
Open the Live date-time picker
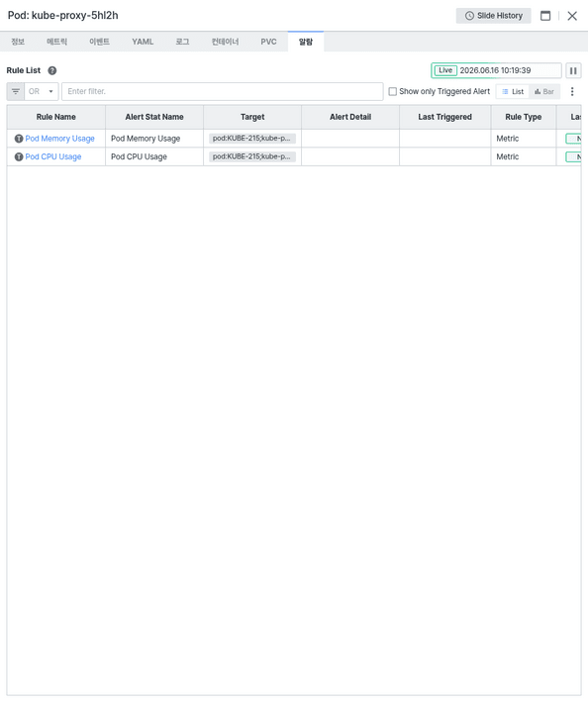pos(496,70)
